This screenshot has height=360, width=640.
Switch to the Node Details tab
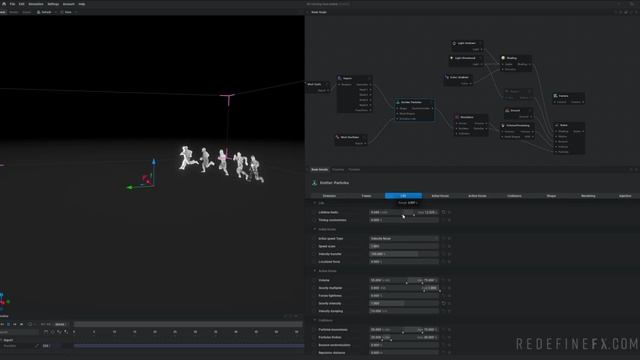click(x=320, y=169)
